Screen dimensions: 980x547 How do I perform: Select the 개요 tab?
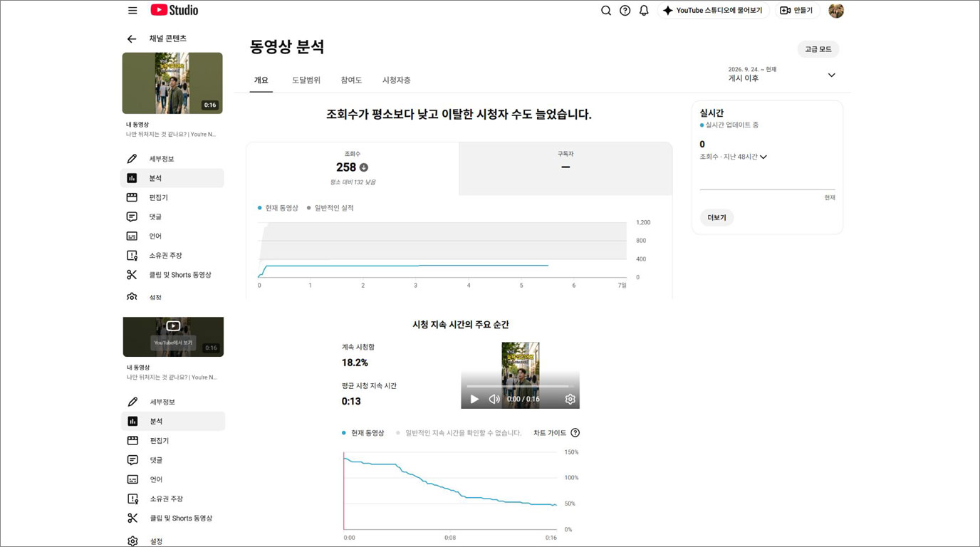coord(261,80)
